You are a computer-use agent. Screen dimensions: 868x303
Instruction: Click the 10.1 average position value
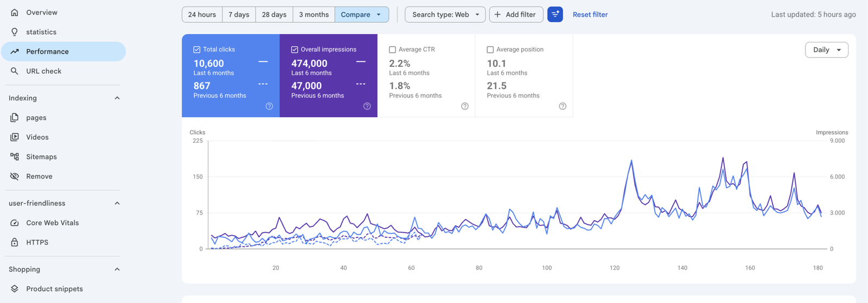point(496,64)
